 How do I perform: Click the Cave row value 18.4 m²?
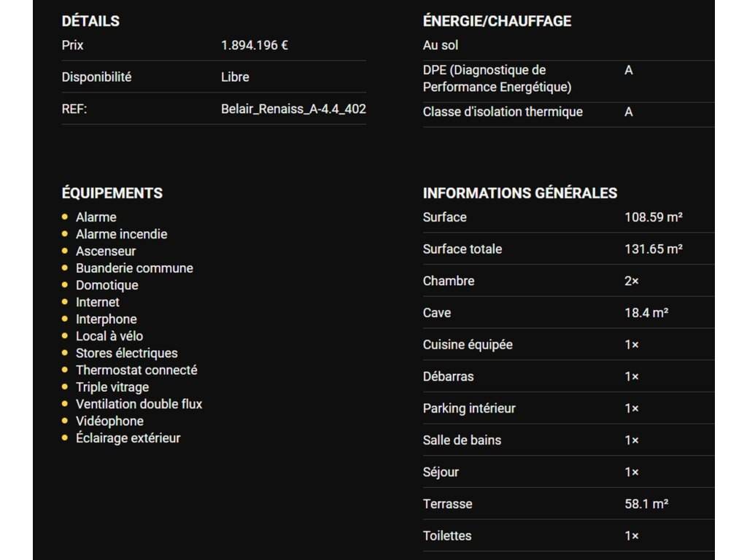[x=646, y=313]
